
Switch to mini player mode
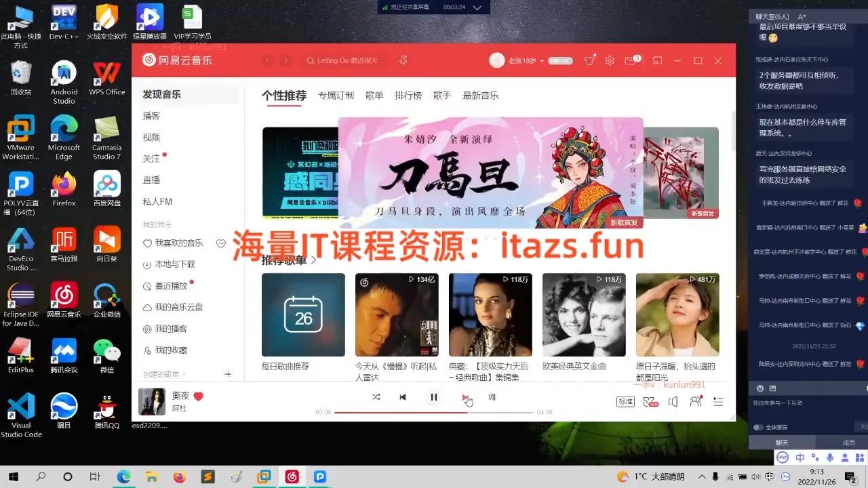tap(656, 61)
